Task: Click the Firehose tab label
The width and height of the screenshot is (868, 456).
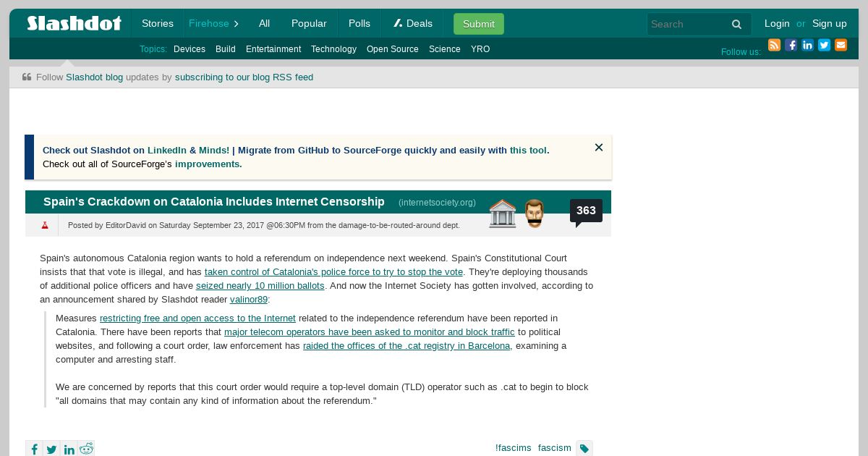Action: tap(209, 23)
